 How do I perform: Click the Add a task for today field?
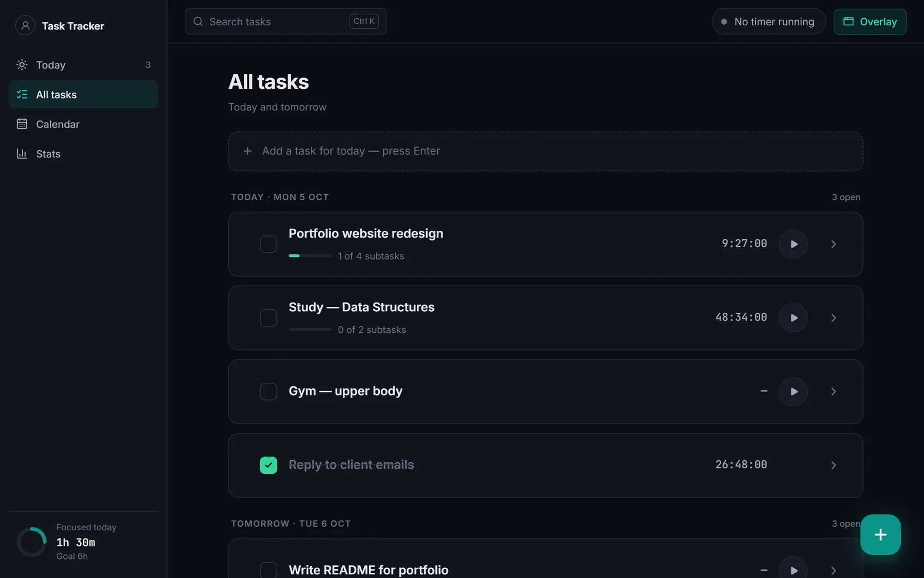click(x=545, y=151)
